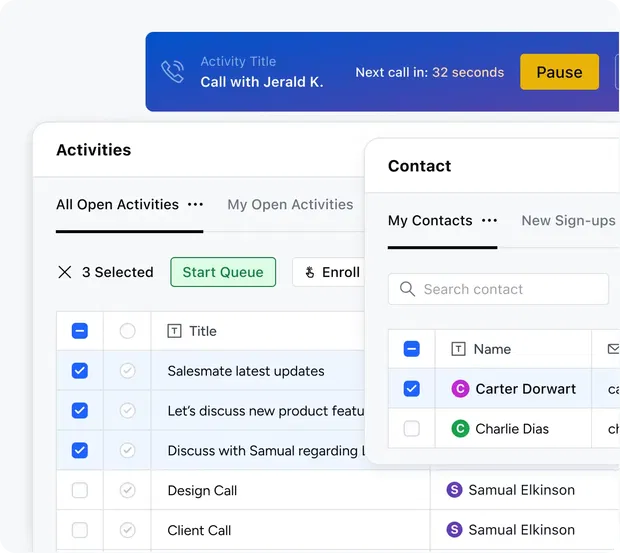Click Call with Jerald K. title
620x553 pixels.
(x=262, y=82)
